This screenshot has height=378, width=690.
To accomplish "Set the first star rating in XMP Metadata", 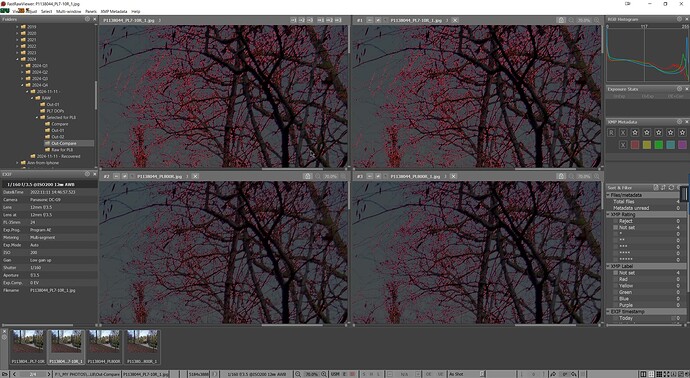I will 635,132.
